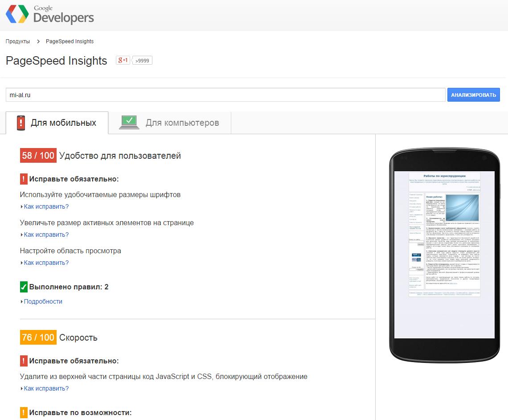Click the breadcrumb chevron after Продукты
This screenshot has width=508, height=420.
coord(38,41)
